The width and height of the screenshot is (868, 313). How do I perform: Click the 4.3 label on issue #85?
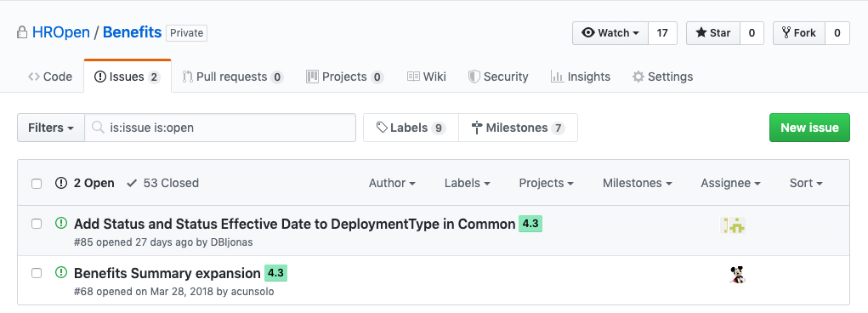coord(530,224)
